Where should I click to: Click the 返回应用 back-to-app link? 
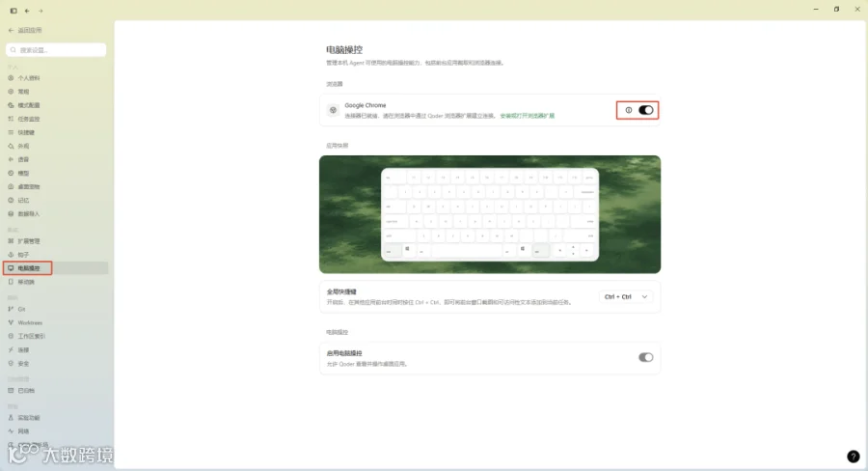25,31
